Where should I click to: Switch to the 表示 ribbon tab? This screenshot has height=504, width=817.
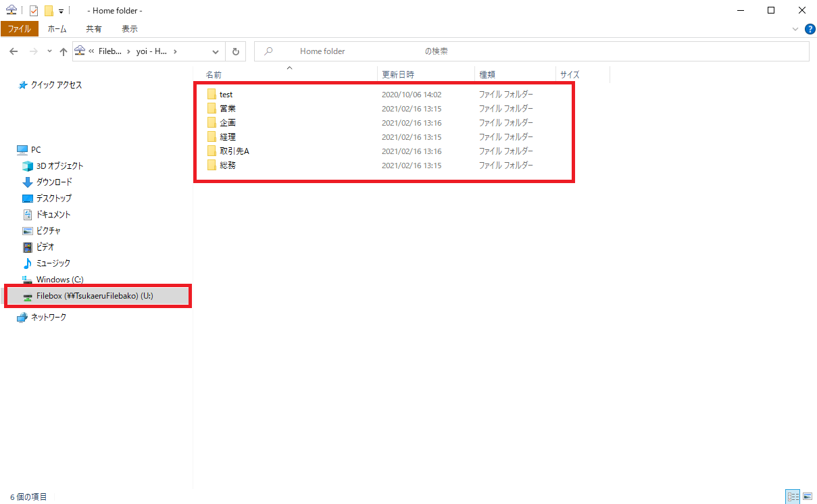[x=129, y=29]
